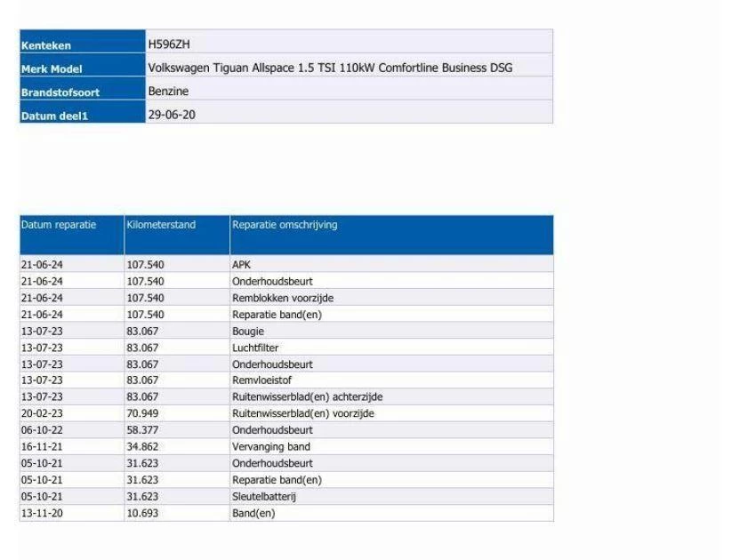Select the 'Ruitenwisserblad(en) achterzijde' description
The width and height of the screenshot is (748, 560).
tap(307, 397)
